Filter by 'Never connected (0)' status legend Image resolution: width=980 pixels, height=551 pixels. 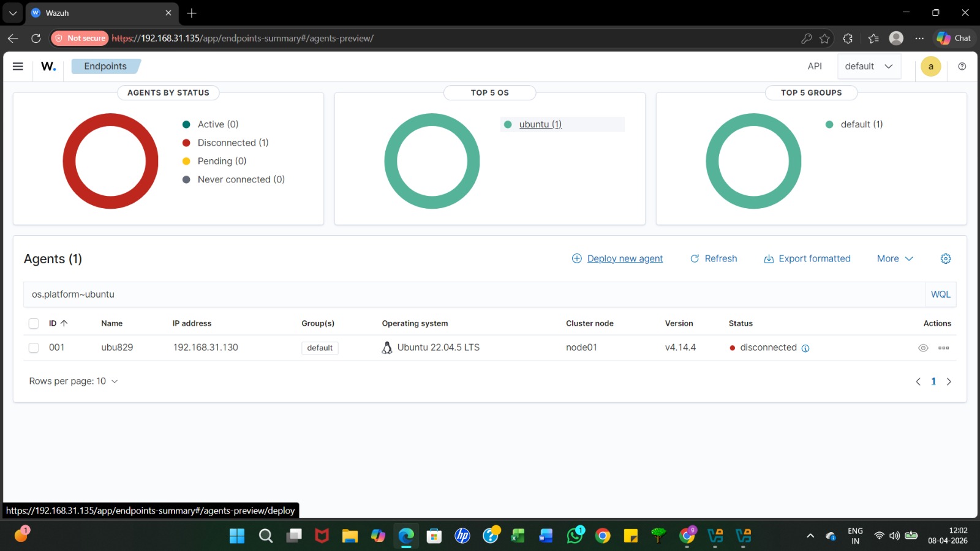pos(241,179)
